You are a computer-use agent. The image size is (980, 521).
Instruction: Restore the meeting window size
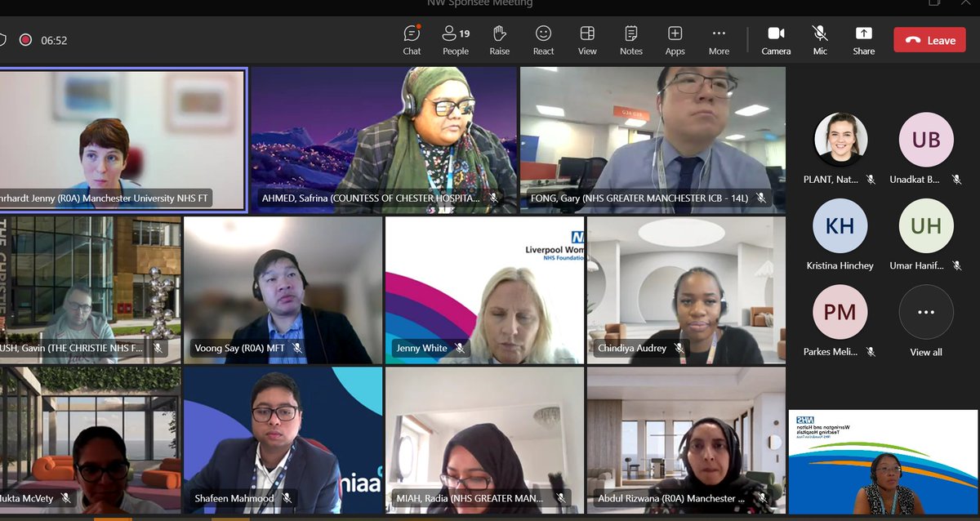tap(934, 3)
